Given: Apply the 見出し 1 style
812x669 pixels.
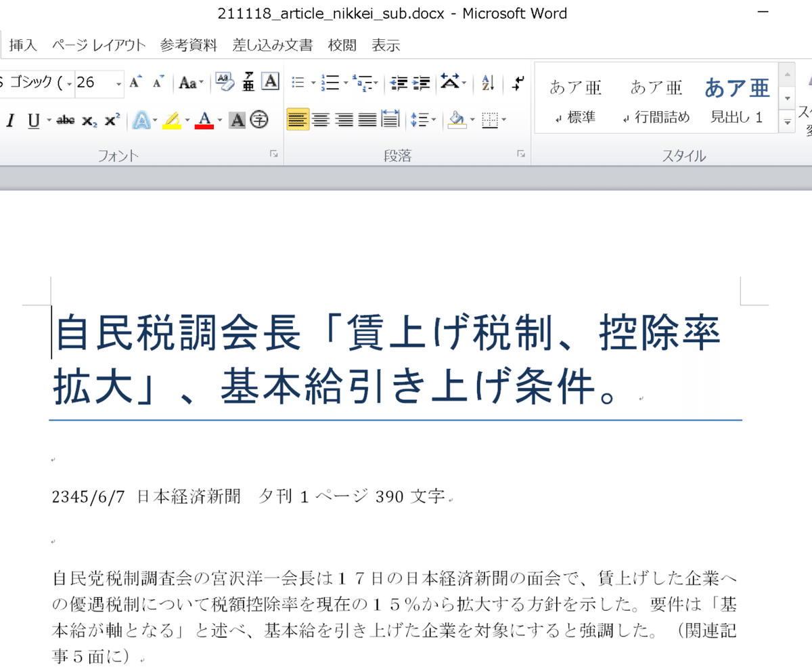Looking at the screenshot, I should pyautogui.click(x=736, y=98).
